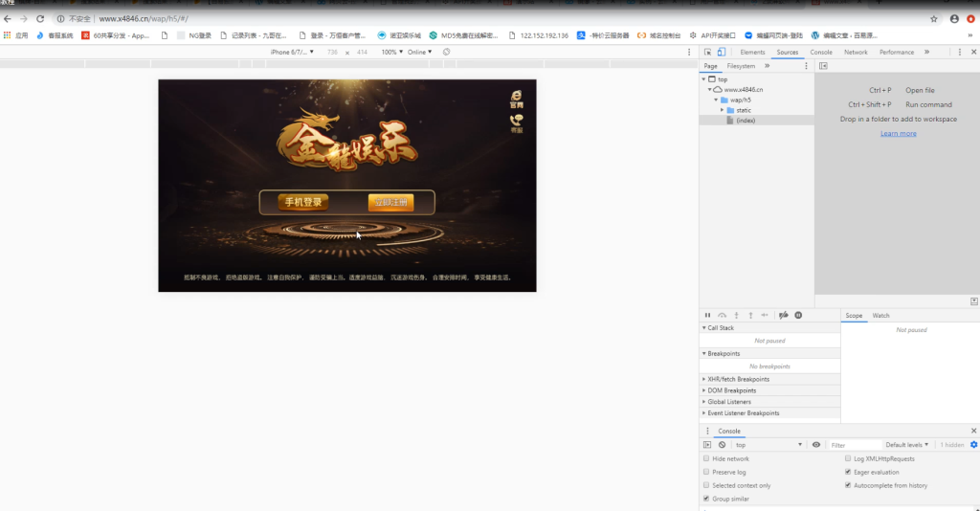Enable the Preserve log checkbox
The width and height of the screenshot is (980, 511).
tap(706, 472)
